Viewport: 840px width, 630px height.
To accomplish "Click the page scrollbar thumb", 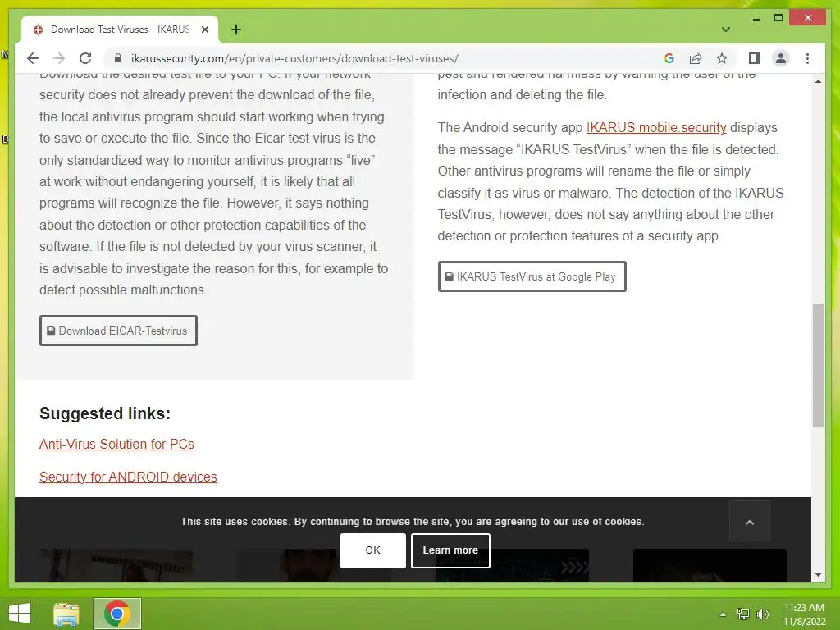I will click(818, 365).
